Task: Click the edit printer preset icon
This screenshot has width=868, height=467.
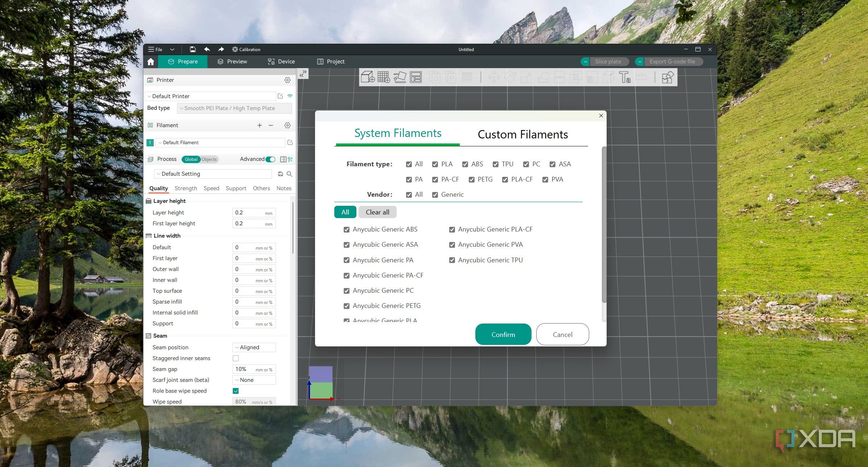Action: pos(280,96)
